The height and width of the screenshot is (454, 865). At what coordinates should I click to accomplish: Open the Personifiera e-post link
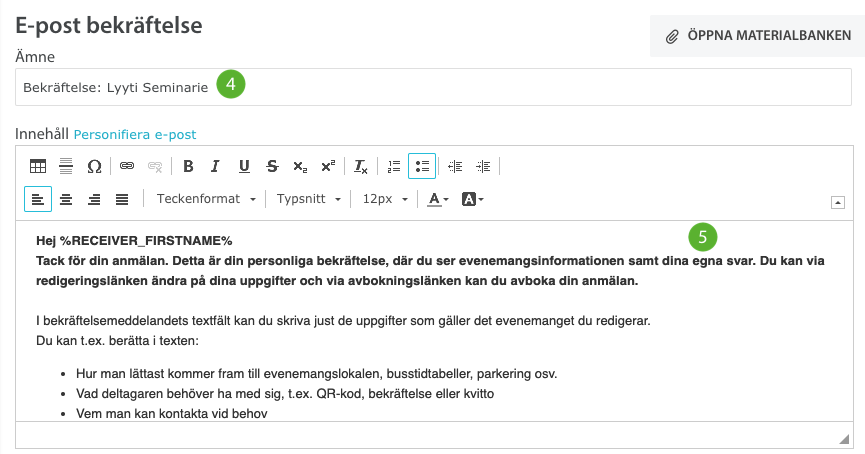tap(135, 135)
